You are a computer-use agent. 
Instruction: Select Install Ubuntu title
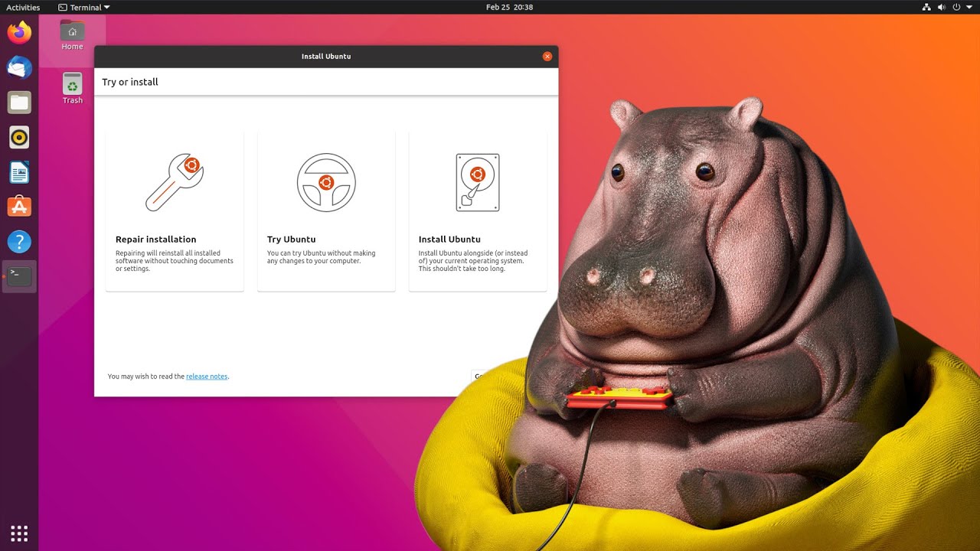(x=449, y=240)
